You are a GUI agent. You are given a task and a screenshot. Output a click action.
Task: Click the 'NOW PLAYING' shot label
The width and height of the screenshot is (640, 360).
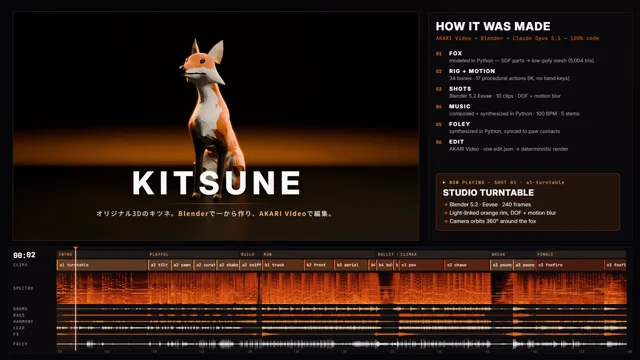click(504, 182)
